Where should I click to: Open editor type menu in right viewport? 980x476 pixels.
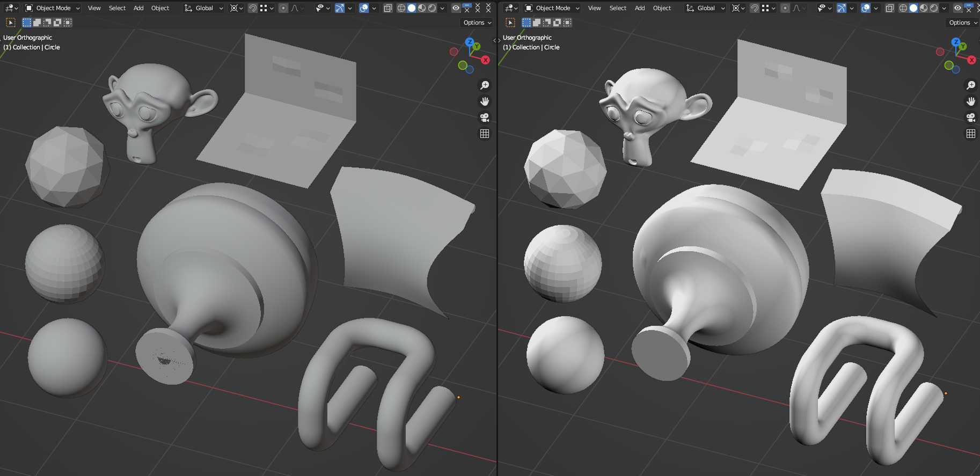(510, 8)
